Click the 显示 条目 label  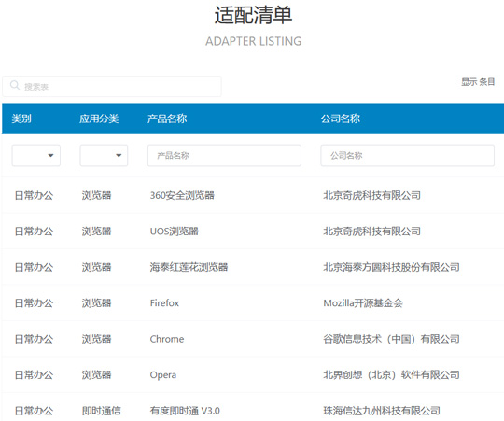pos(478,82)
